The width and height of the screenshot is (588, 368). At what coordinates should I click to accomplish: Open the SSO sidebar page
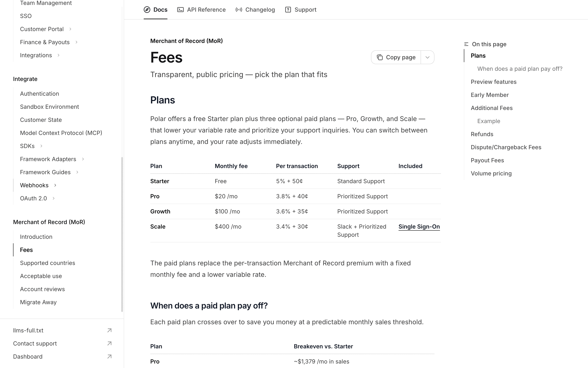[26, 16]
